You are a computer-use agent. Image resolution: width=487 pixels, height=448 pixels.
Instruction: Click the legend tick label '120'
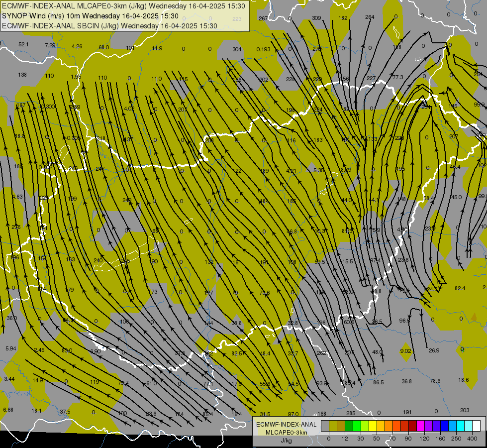click(x=424, y=439)
